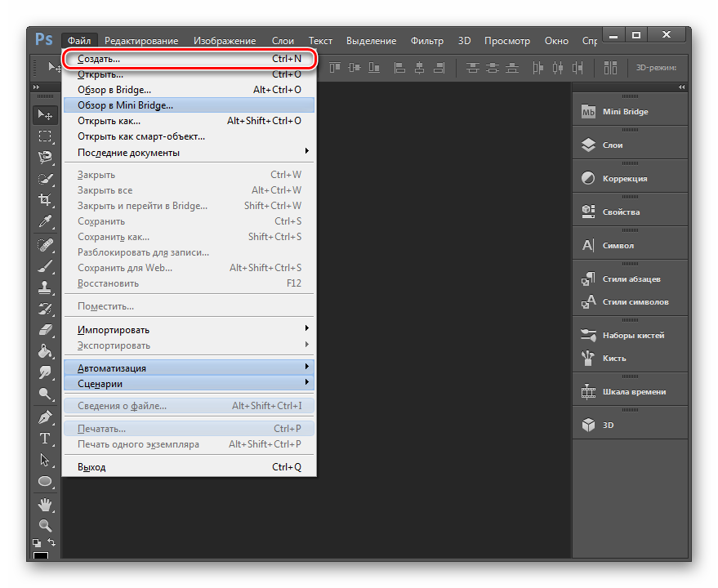This screenshot has height=588, width=718.
Task: Click the foreground color swatch
Action: pos(40,556)
